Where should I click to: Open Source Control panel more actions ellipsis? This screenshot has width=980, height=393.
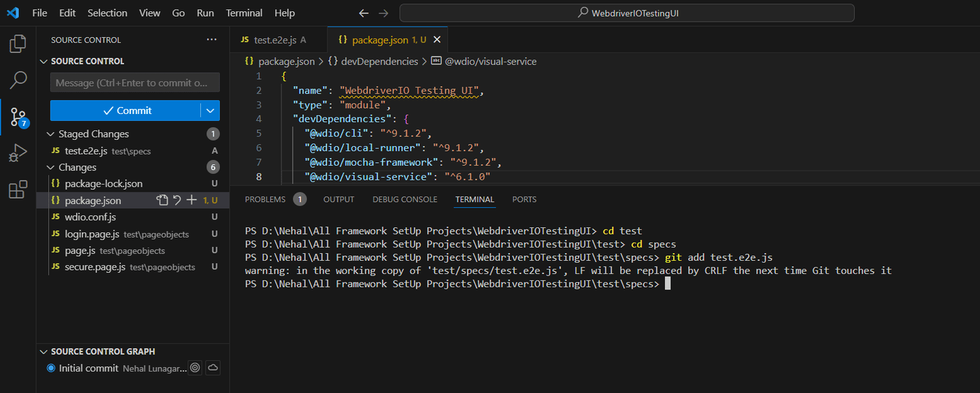[x=211, y=40]
